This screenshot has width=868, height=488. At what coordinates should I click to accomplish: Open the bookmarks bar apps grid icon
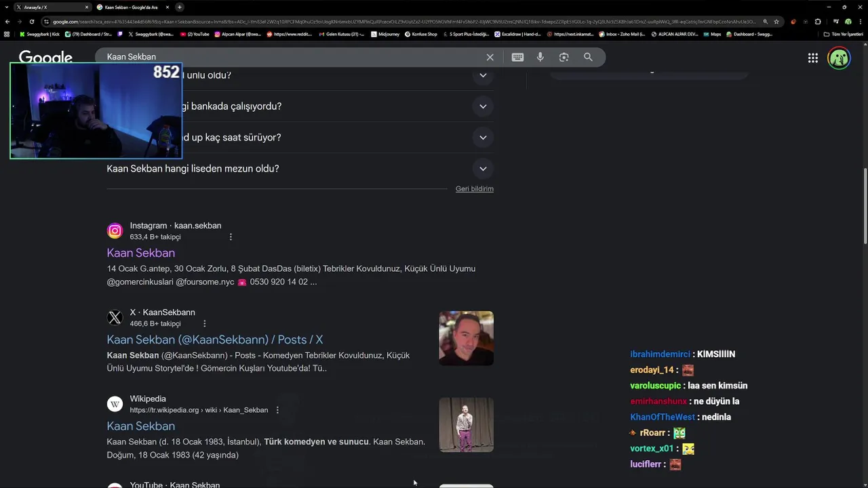pyautogui.click(x=7, y=34)
